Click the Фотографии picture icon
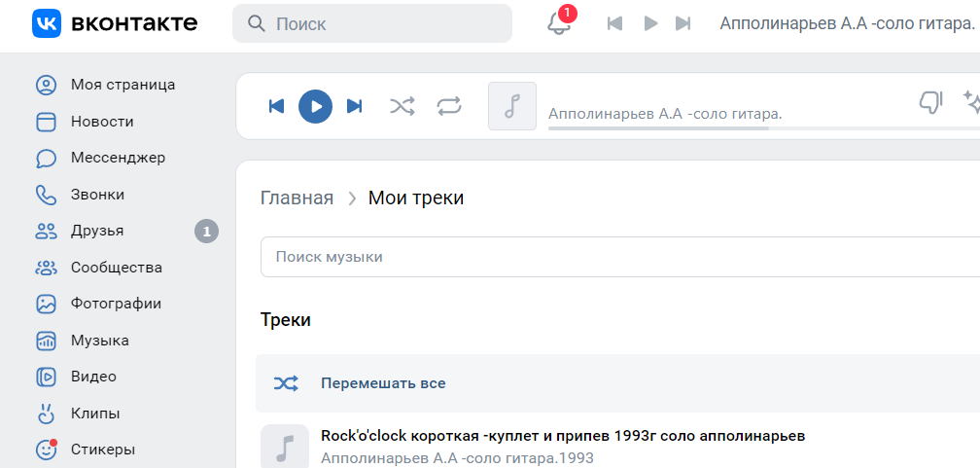Viewport: 980px width, 468px height. [47, 305]
